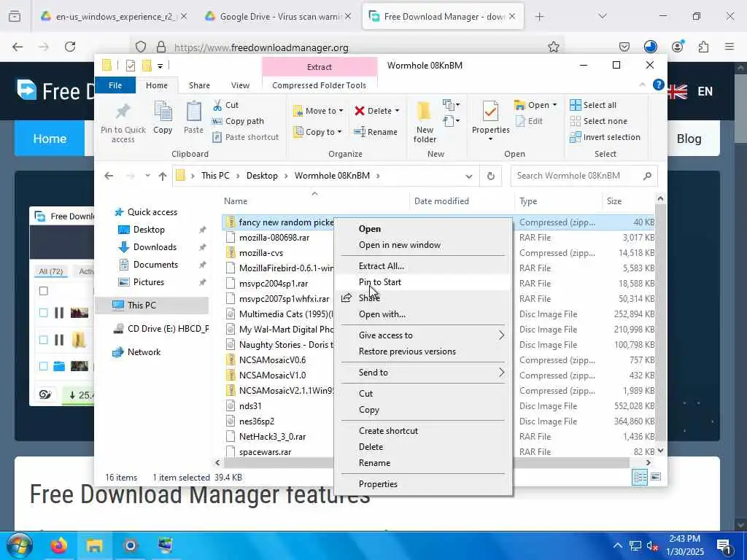747x560 pixels.
Task: Select the NetHack3_3_0.rar file
Action: coord(272,437)
